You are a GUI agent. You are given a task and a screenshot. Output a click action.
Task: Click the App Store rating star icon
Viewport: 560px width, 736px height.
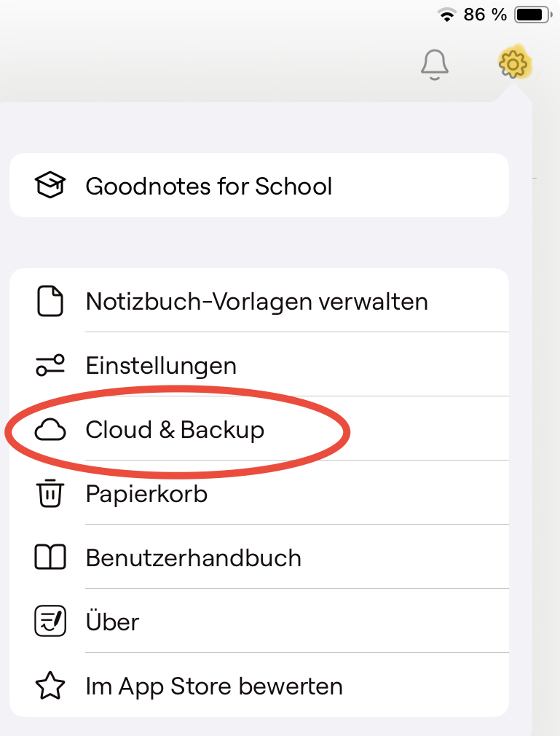click(x=50, y=686)
